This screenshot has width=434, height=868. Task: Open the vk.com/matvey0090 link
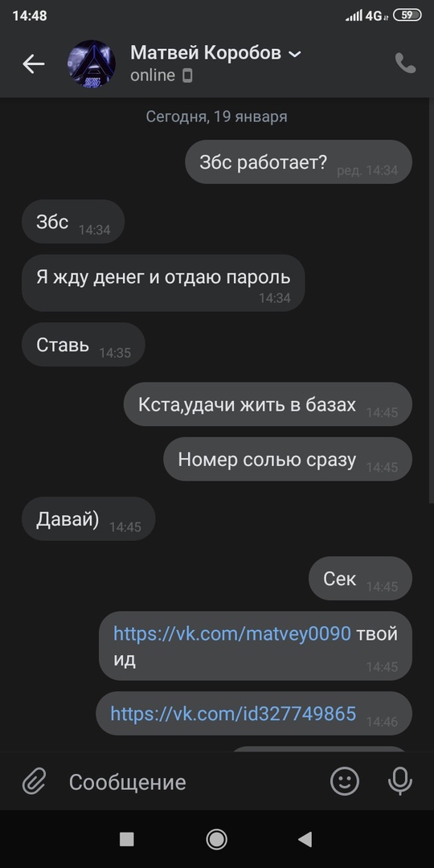pyautogui.click(x=232, y=633)
